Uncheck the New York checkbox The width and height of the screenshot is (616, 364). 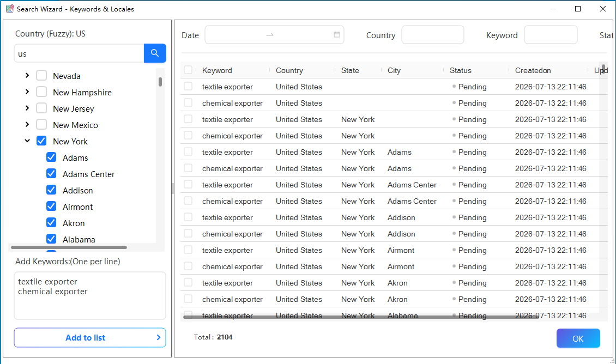(x=41, y=141)
